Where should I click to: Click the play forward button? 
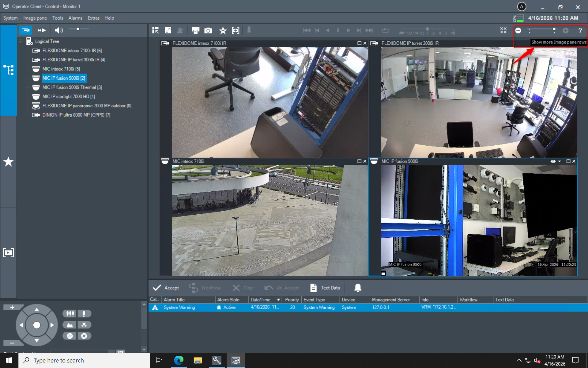pyautogui.click(x=348, y=30)
